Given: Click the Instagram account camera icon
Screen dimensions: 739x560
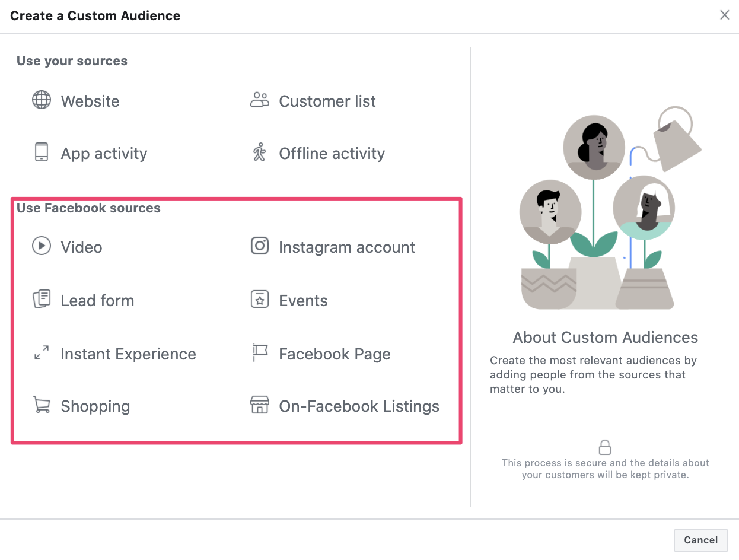Looking at the screenshot, I should coord(259,247).
